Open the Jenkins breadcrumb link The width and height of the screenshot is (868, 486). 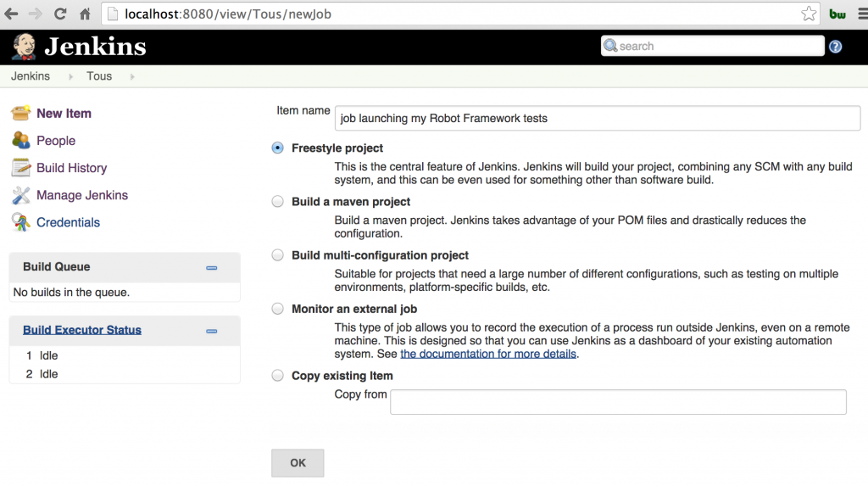pyautogui.click(x=31, y=76)
